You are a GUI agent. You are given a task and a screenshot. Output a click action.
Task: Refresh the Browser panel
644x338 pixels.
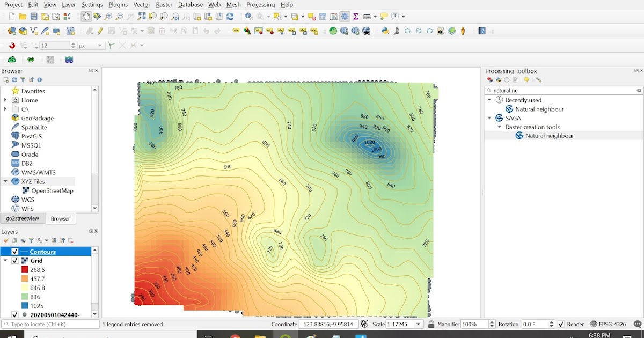pyautogui.click(x=14, y=79)
